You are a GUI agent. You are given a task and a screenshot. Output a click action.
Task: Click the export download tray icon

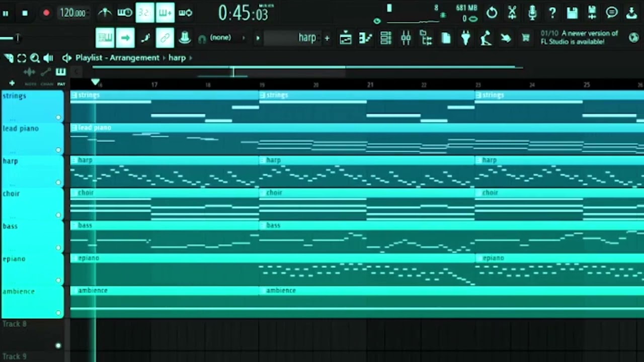(632, 13)
